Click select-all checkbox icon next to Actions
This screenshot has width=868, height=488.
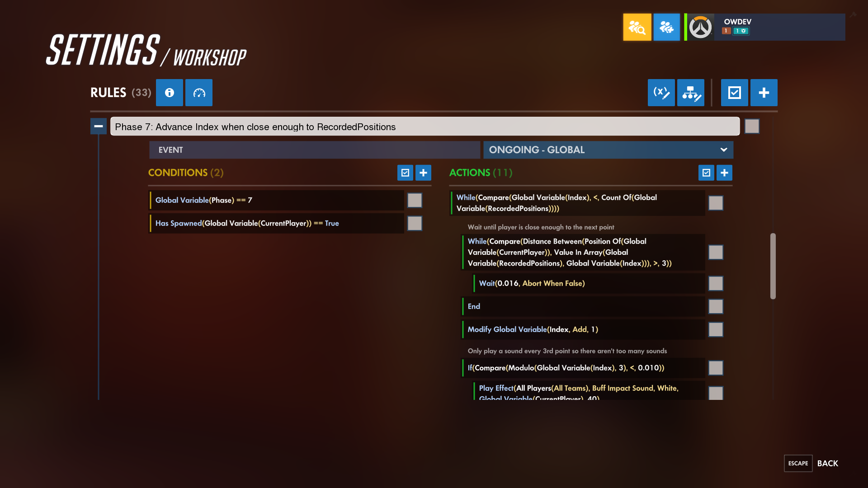tap(706, 173)
